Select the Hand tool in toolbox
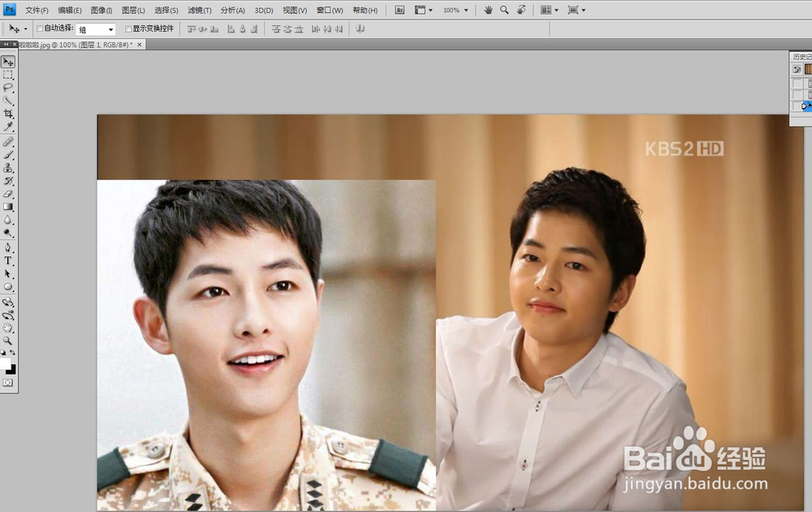This screenshot has height=512, width=812. click(8, 328)
